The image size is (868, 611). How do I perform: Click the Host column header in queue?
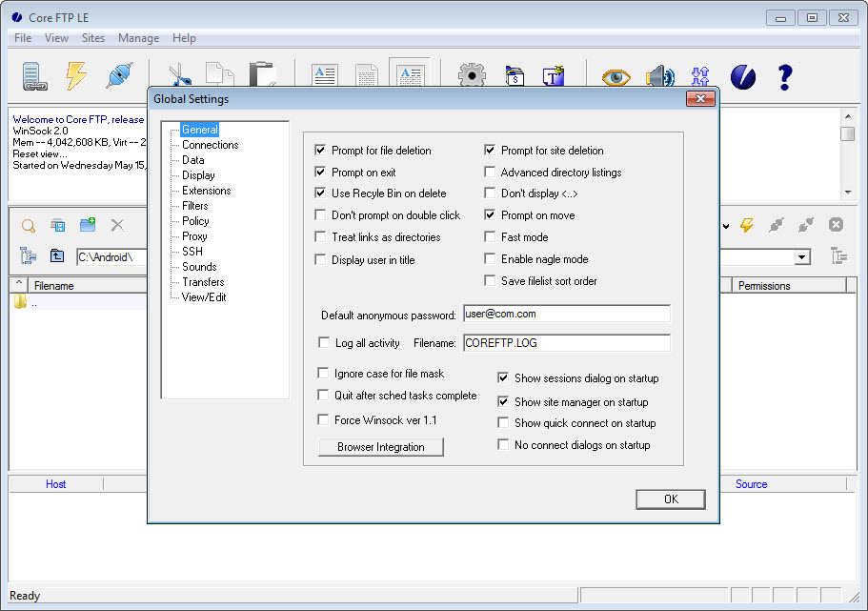55,483
